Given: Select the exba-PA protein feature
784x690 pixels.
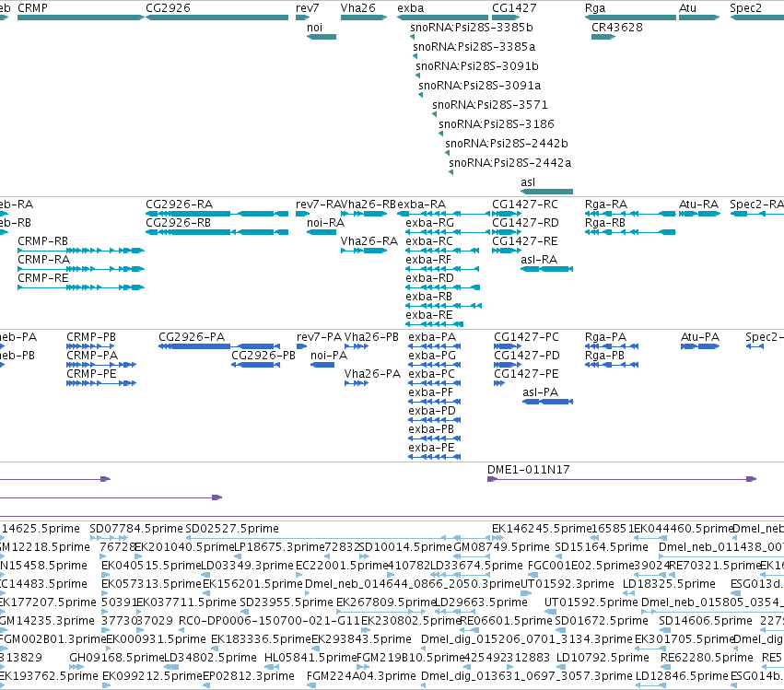Looking at the screenshot, I should tap(435, 346).
